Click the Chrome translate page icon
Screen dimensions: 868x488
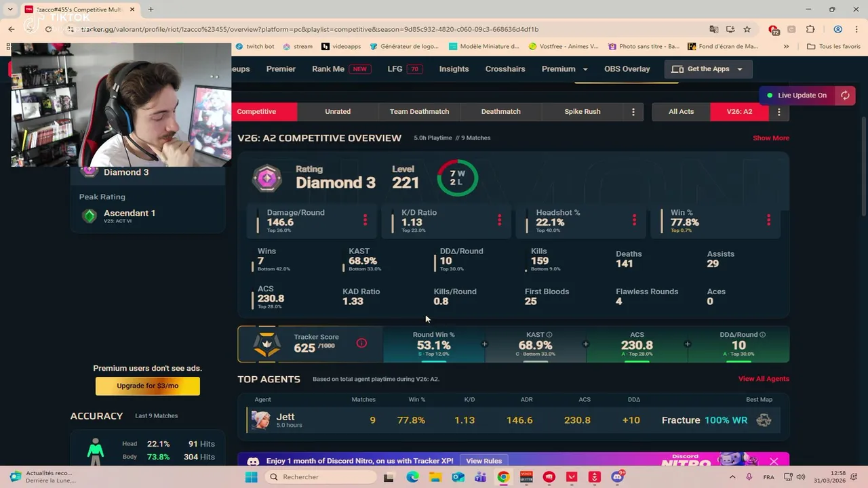click(714, 29)
